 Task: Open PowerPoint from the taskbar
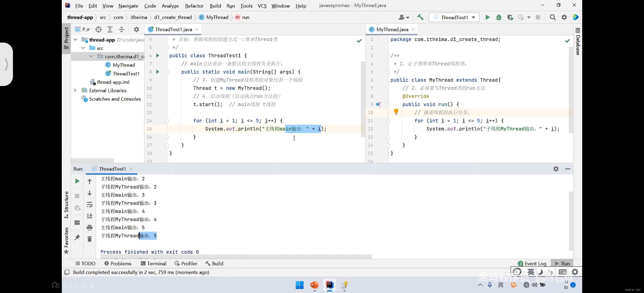pos(314,285)
